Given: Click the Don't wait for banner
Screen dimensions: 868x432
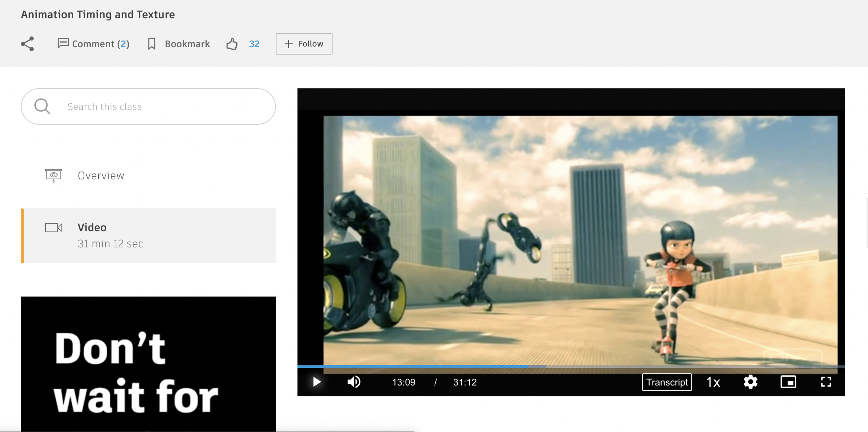Looking at the screenshot, I should click(148, 364).
